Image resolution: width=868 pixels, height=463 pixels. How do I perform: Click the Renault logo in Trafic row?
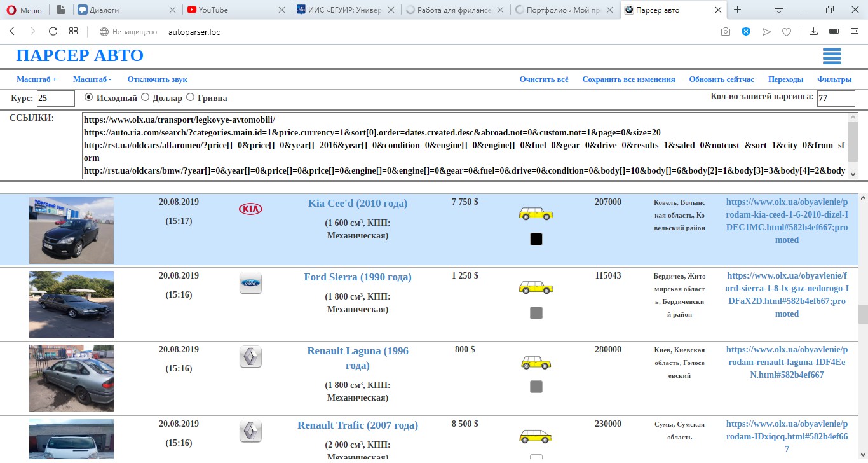250,431
